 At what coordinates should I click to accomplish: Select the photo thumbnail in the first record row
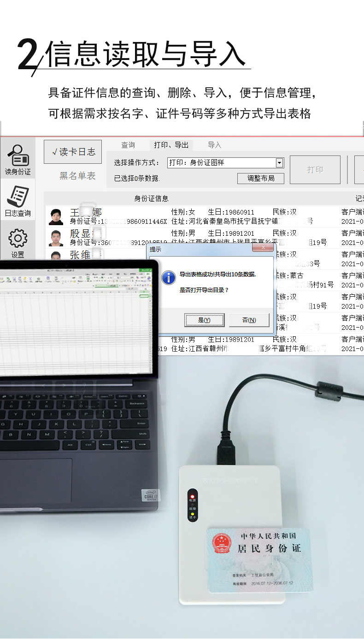(x=56, y=216)
